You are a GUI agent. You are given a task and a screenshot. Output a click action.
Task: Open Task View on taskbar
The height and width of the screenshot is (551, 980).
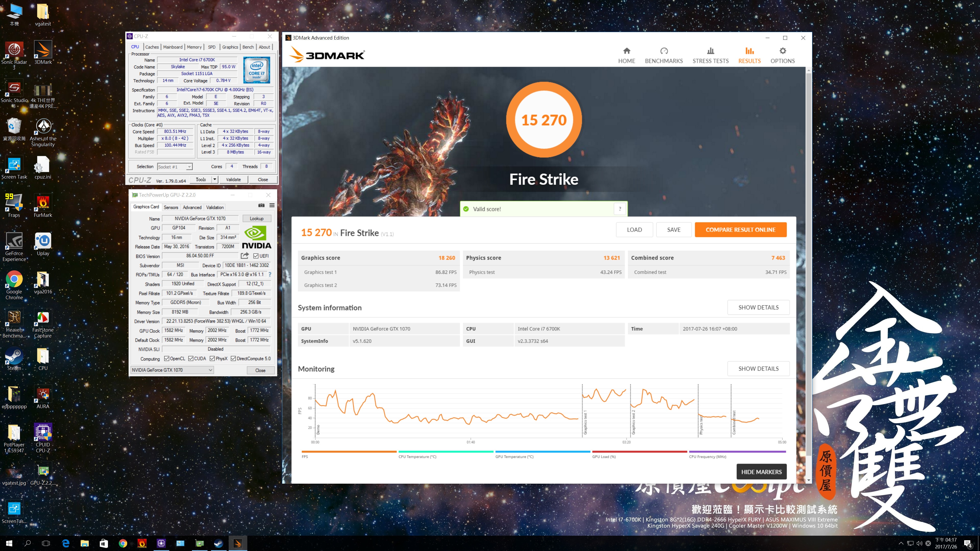pyautogui.click(x=46, y=543)
